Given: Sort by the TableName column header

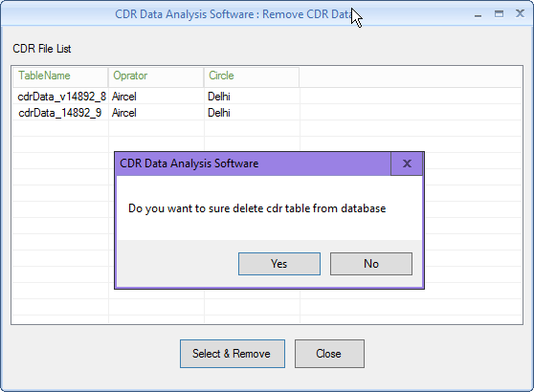Looking at the screenshot, I should click(60, 76).
